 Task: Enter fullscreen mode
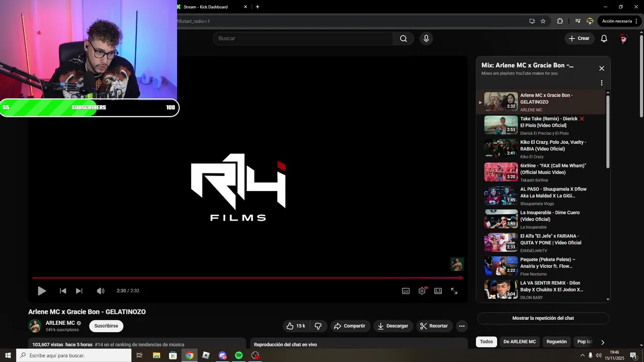454,291
